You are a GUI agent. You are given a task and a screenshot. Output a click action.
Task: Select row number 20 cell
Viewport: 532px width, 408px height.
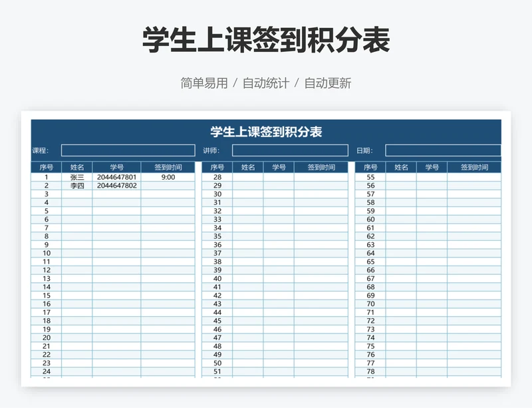(46, 337)
